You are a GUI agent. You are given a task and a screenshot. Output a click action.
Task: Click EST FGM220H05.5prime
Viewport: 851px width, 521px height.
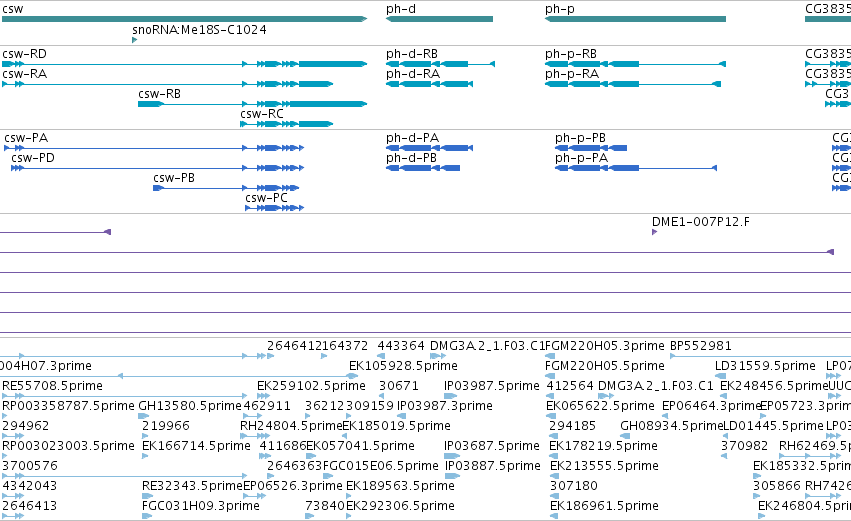click(x=605, y=366)
